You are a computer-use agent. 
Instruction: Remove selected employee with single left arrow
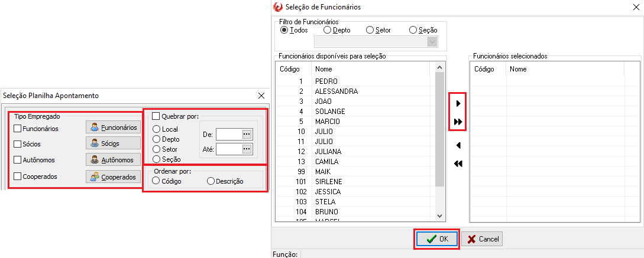[458, 145]
